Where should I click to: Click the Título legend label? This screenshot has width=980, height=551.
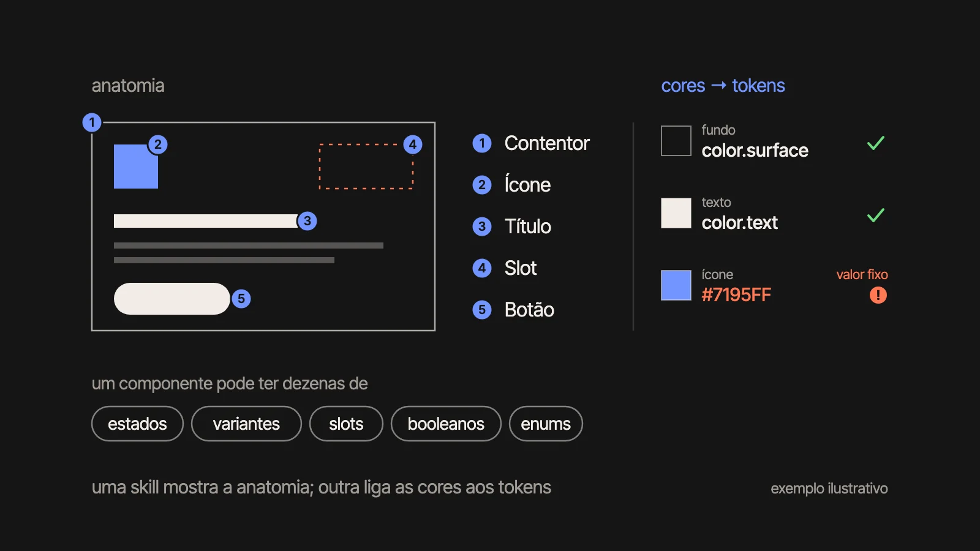coord(528,226)
